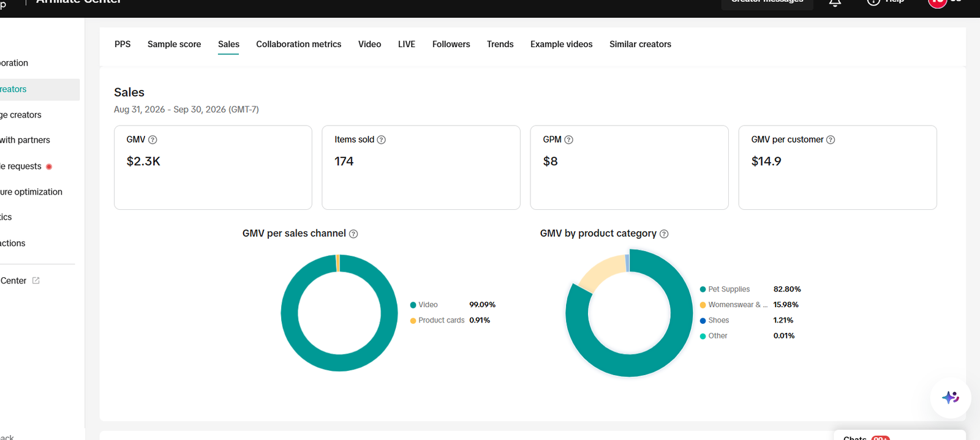Click the 'ge creators' sidebar link
Image resolution: width=980 pixels, height=440 pixels.
tap(21, 115)
